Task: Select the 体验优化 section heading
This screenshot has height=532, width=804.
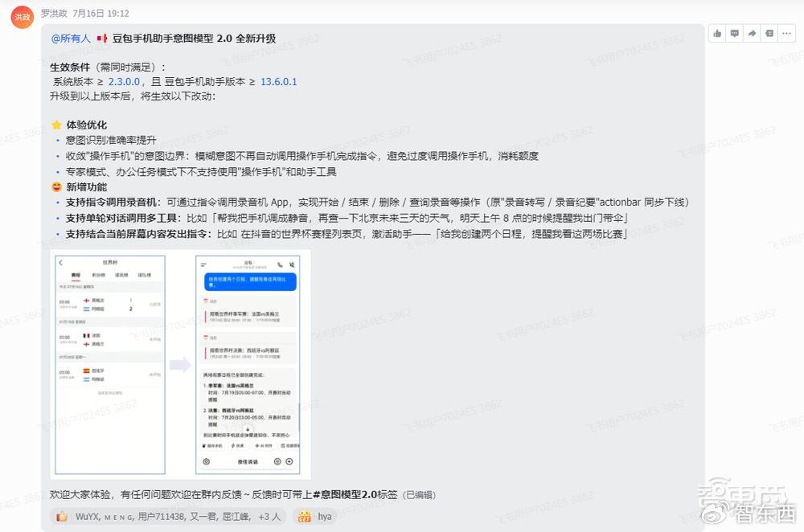Action: (x=86, y=125)
